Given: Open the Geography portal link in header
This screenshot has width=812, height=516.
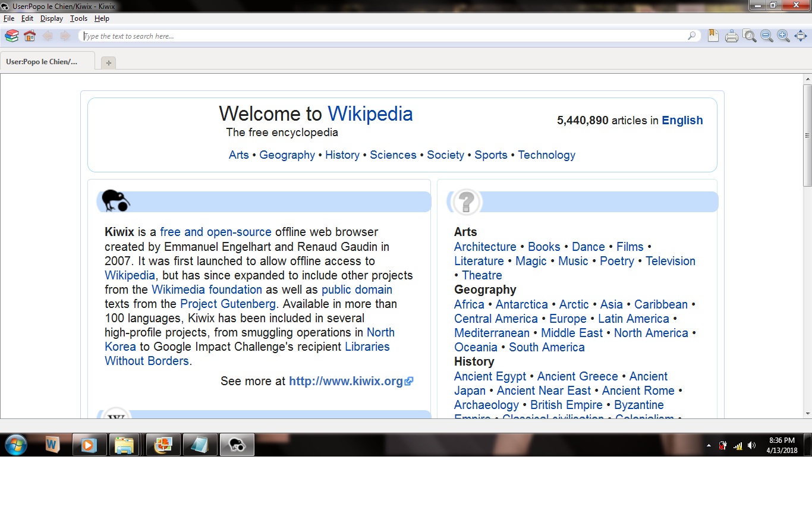Looking at the screenshot, I should click(x=287, y=155).
